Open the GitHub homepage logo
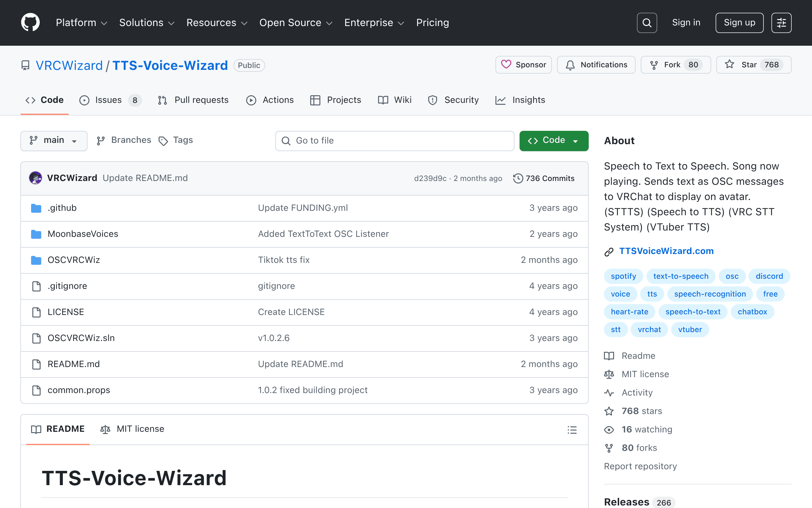This screenshot has height=508, width=812. 30,23
